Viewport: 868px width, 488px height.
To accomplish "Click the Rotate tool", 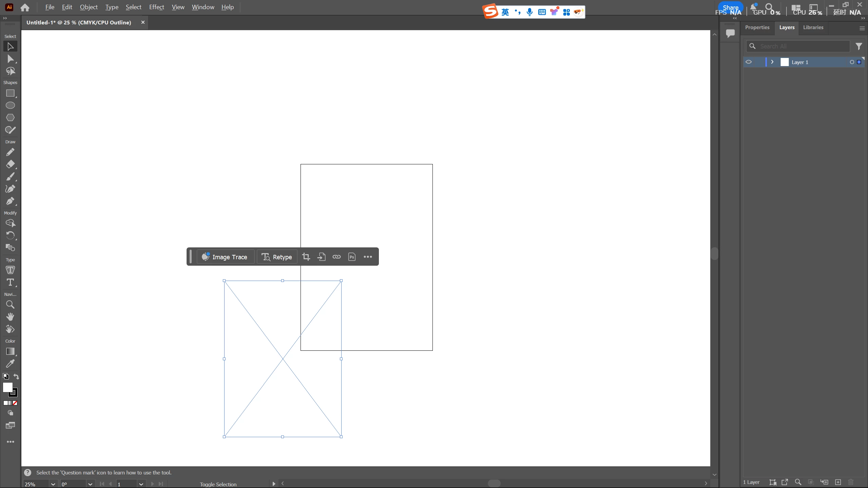I will 10,235.
